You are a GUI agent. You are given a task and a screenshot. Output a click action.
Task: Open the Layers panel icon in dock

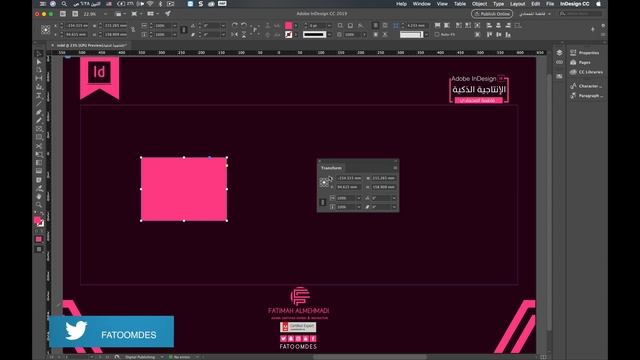click(559, 53)
